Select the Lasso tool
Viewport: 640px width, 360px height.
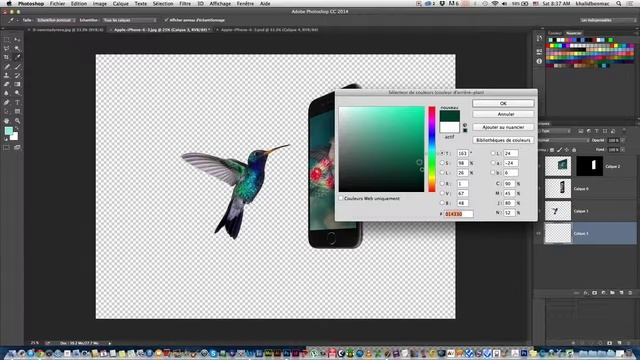[7, 49]
